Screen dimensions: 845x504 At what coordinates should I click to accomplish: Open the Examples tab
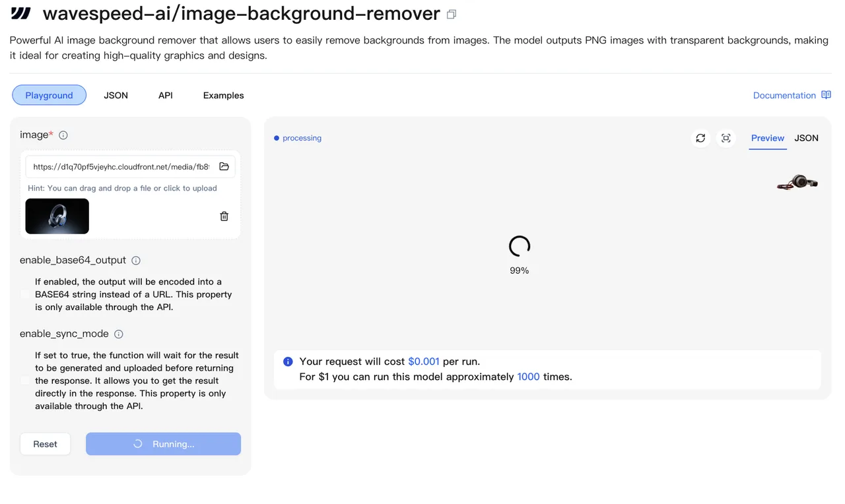click(x=223, y=95)
